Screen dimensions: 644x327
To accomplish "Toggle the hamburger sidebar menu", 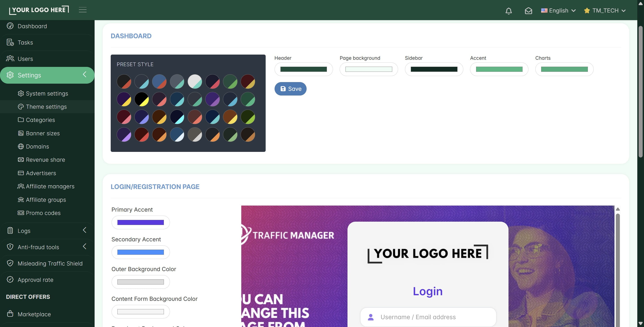I will (x=83, y=10).
